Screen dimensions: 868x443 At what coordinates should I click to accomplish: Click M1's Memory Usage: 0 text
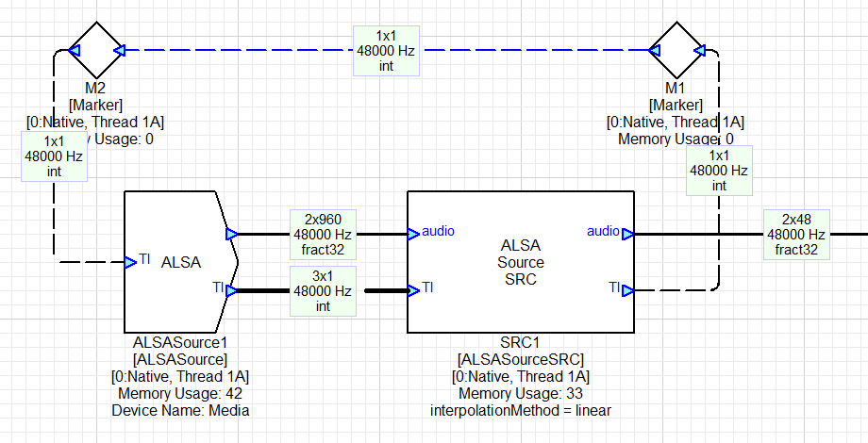[x=676, y=139]
